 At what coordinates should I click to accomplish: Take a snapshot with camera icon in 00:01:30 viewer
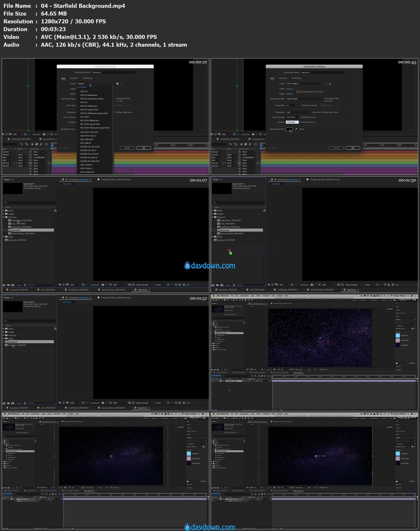pyautogui.click(x=312, y=285)
